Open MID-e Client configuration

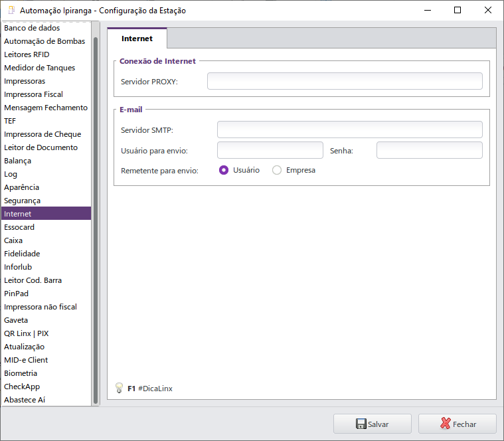click(x=46, y=360)
